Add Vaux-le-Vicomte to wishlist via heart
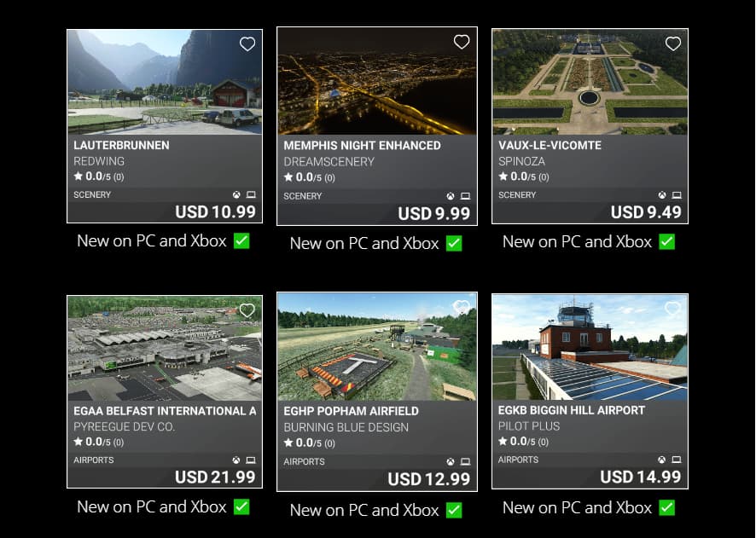 point(673,43)
